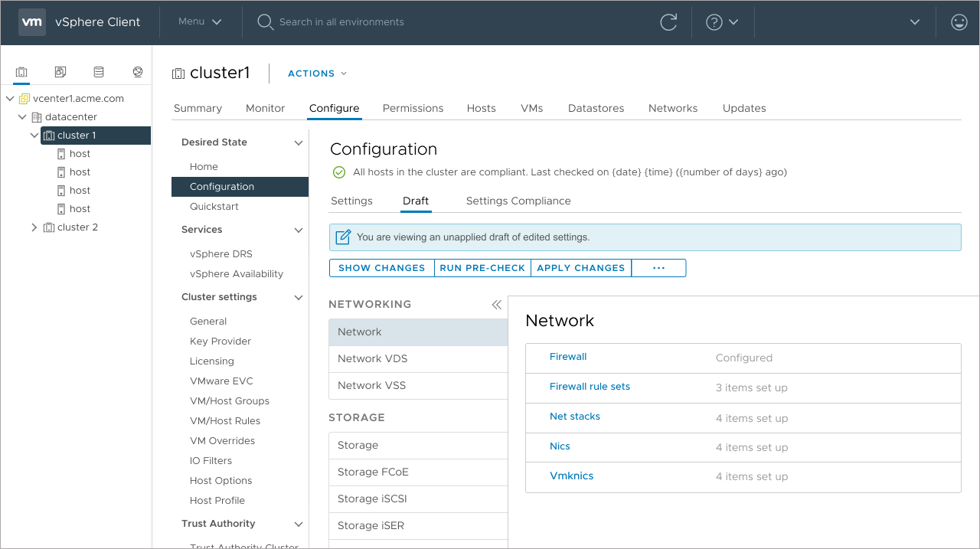Viewport: 980px width, 549px height.
Task: Open the Datastores tab
Action: pyautogui.click(x=596, y=108)
